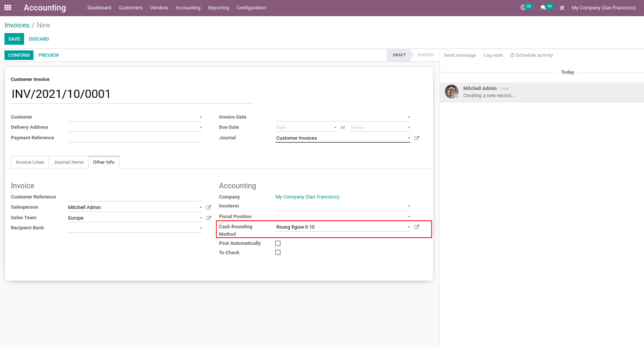Open the activities clock icon with badge 25
This screenshot has width=644, height=347.
tap(526, 7)
